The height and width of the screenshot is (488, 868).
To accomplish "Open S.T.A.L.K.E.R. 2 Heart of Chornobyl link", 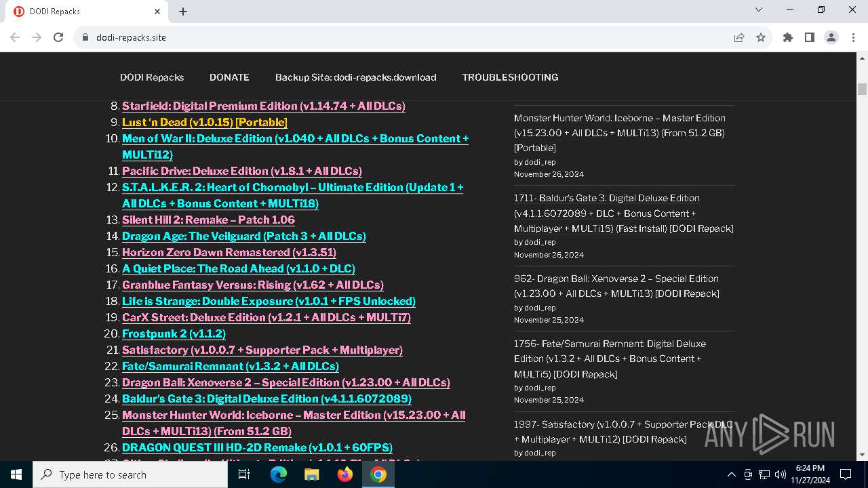I will click(x=292, y=195).
